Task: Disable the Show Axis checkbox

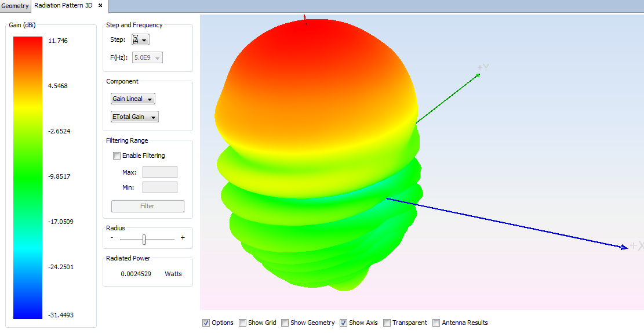Action: pyautogui.click(x=343, y=323)
